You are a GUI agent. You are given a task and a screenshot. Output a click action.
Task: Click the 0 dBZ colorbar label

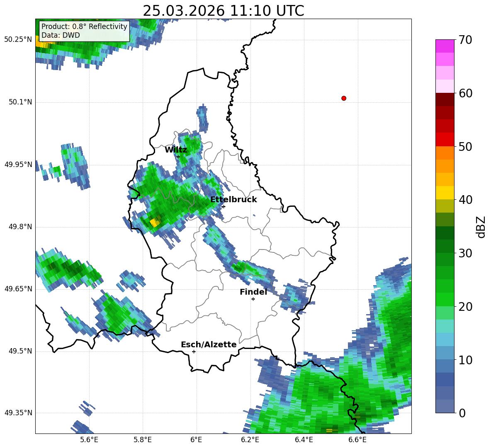coord(462,413)
